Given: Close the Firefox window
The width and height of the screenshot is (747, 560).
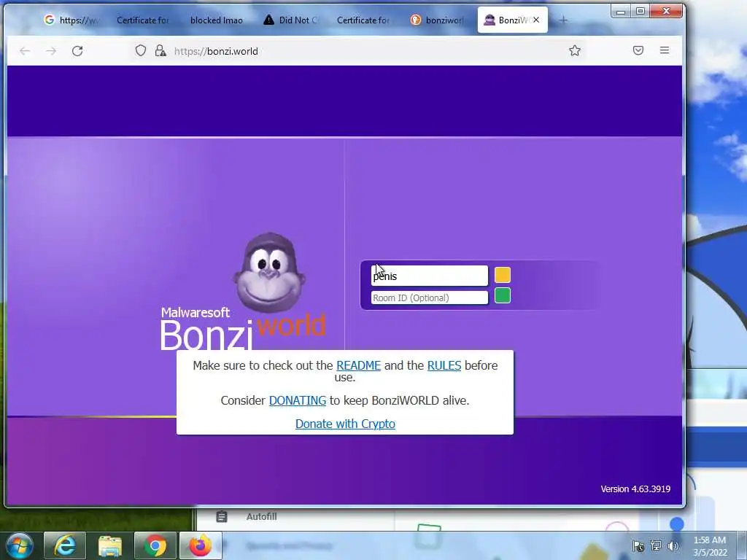Looking at the screenshot, I should coord(666,12).
